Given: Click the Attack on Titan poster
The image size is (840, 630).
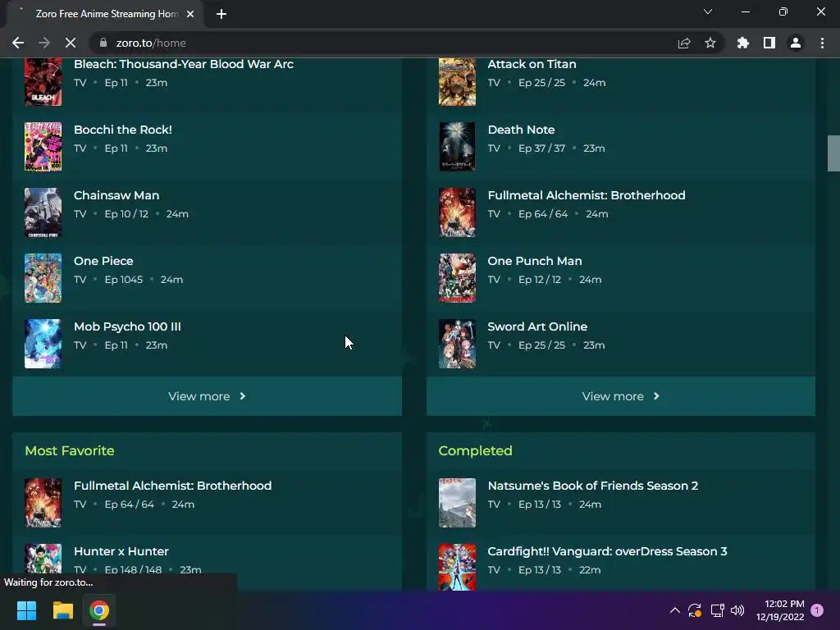Looking at the screenshot, I should click(457, 82).
